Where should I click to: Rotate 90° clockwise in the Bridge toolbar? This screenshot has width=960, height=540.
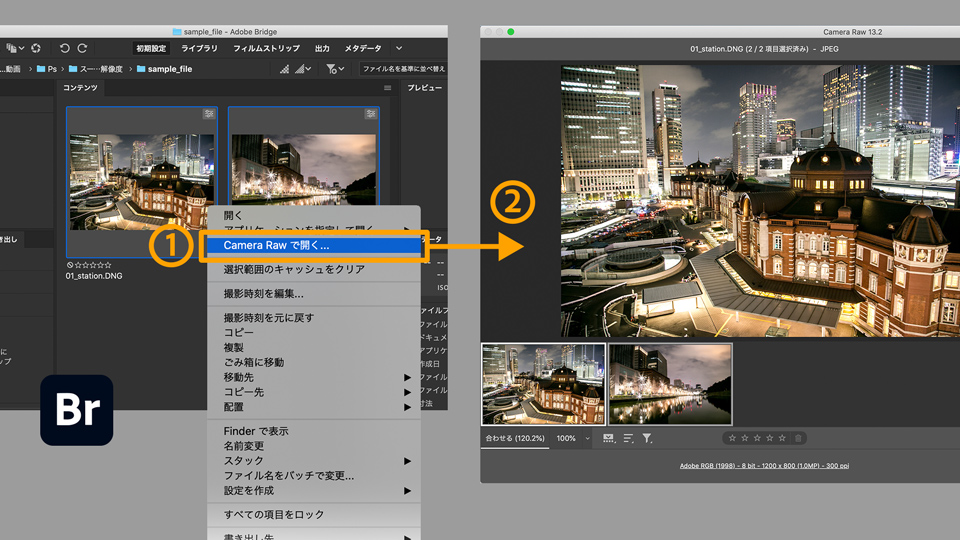click(x=82, y=48)
